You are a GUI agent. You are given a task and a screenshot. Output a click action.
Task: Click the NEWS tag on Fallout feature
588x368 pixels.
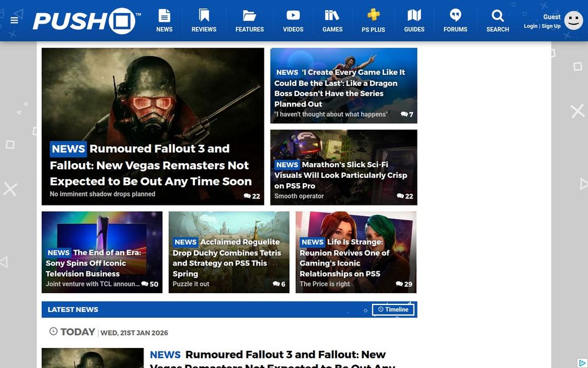pos(68,149)
